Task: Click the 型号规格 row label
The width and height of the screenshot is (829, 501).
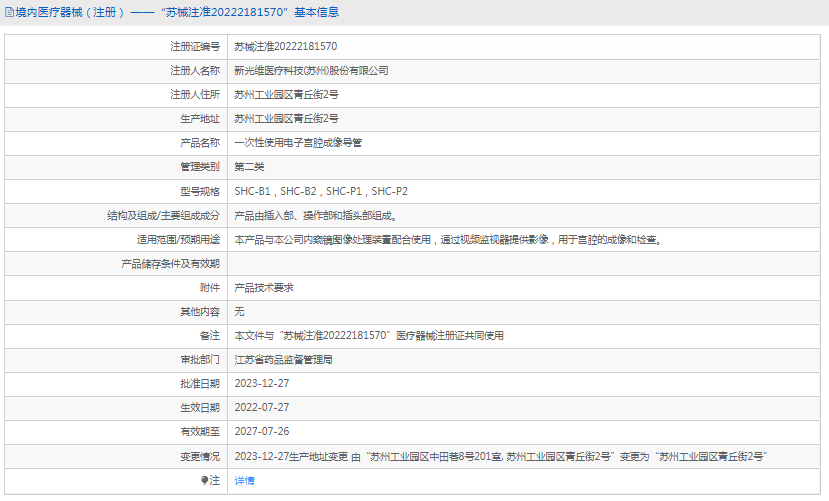Action: pyautogui.click(x=200, y=191)
